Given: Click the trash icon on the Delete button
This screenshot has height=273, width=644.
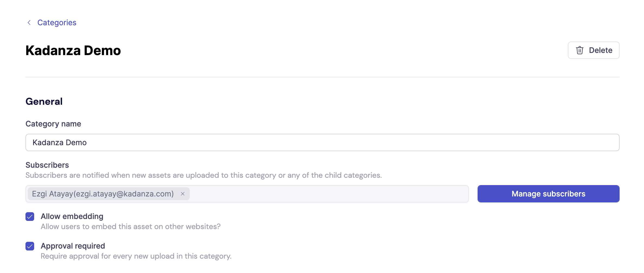Looking at the screenshot, I should [580, 50].
